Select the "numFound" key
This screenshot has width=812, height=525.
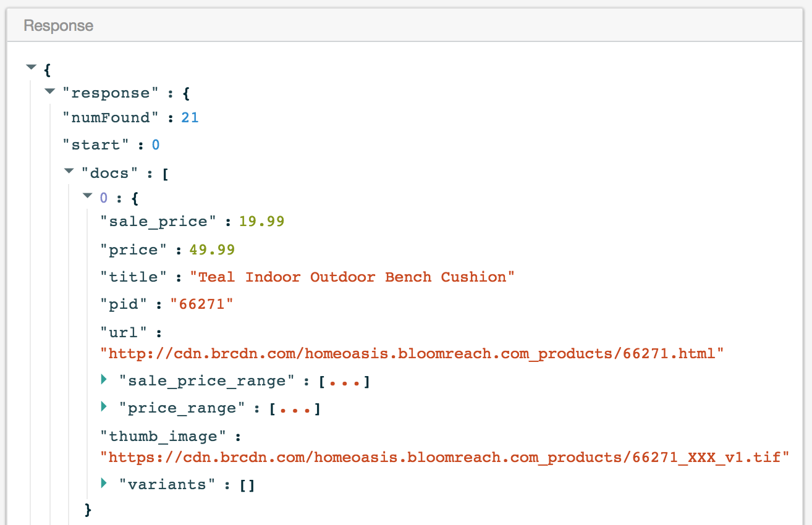click(x=111, y=117)
